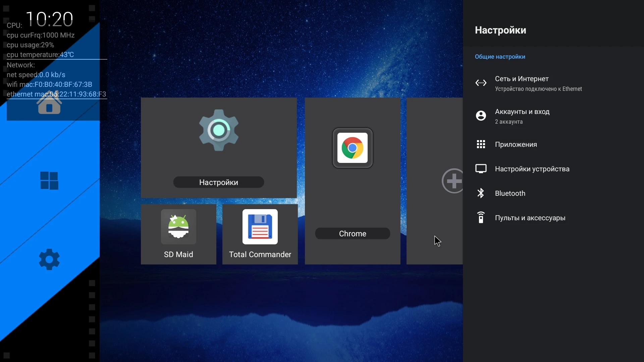Open Total Commander floppy icon
Screen dimensions: 644x362
coord(260,227)
